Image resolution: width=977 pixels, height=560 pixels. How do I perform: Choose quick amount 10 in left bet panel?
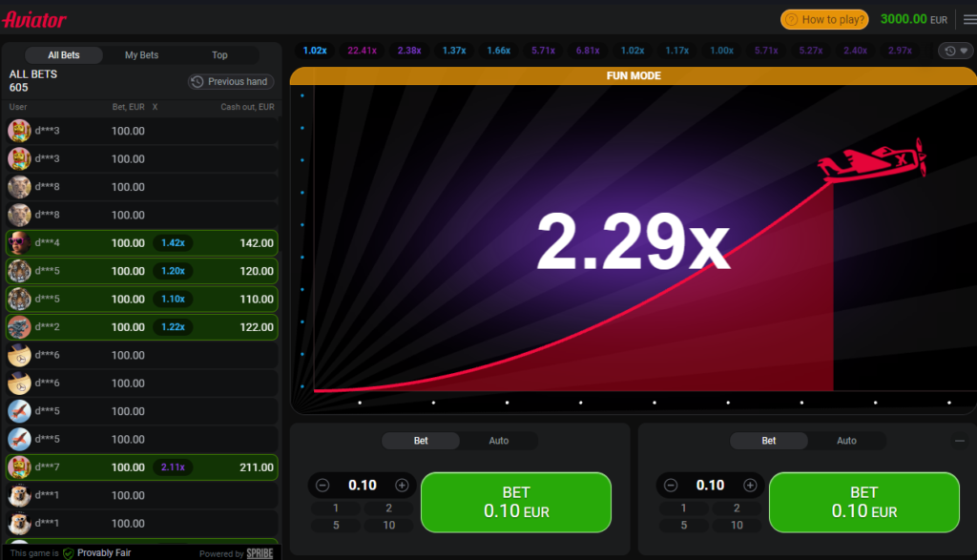click(389, 525)
